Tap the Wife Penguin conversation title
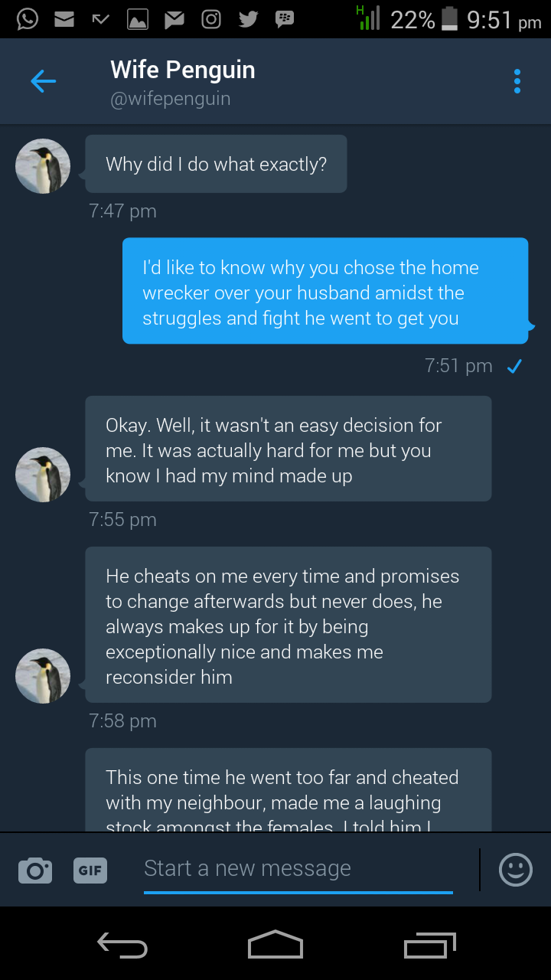 [183, 70]
